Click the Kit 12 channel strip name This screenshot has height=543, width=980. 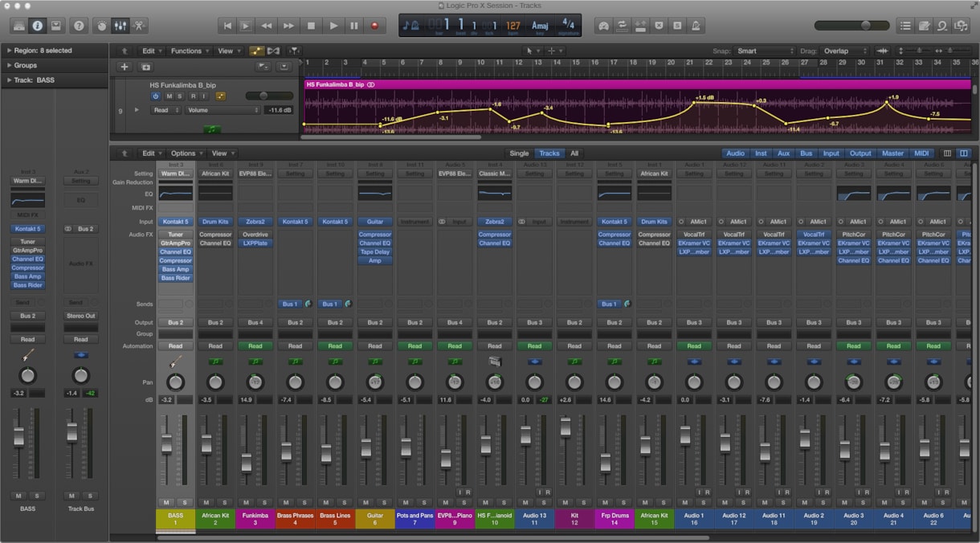(574, 519)
